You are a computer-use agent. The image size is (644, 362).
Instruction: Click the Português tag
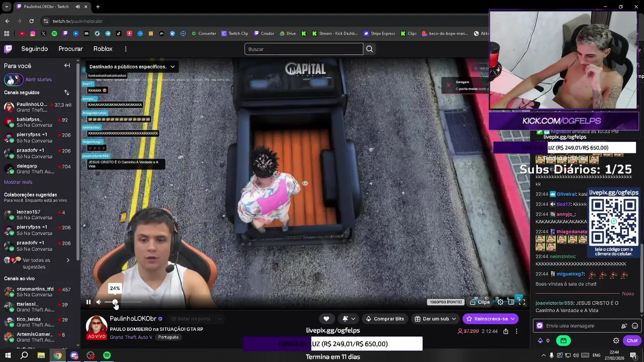pyautogui.click(x=168, y=337)
